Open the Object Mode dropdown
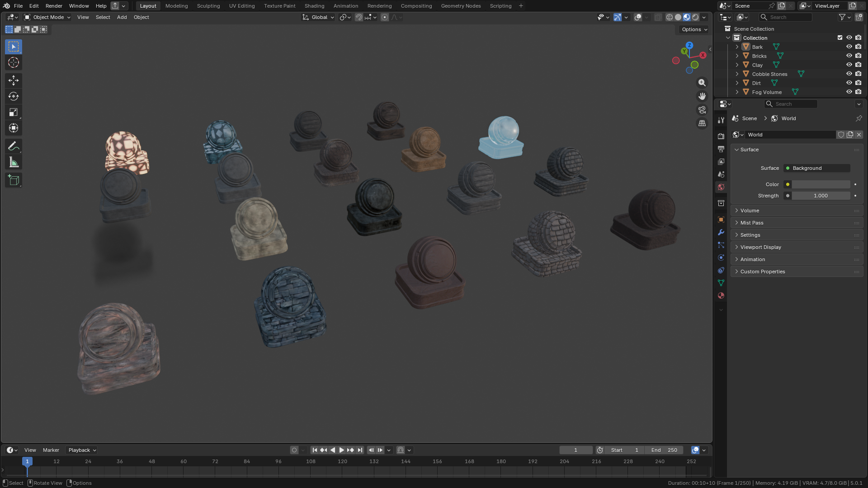The width and height of the screenshot is (868, 488). click(x=47, y=17)
